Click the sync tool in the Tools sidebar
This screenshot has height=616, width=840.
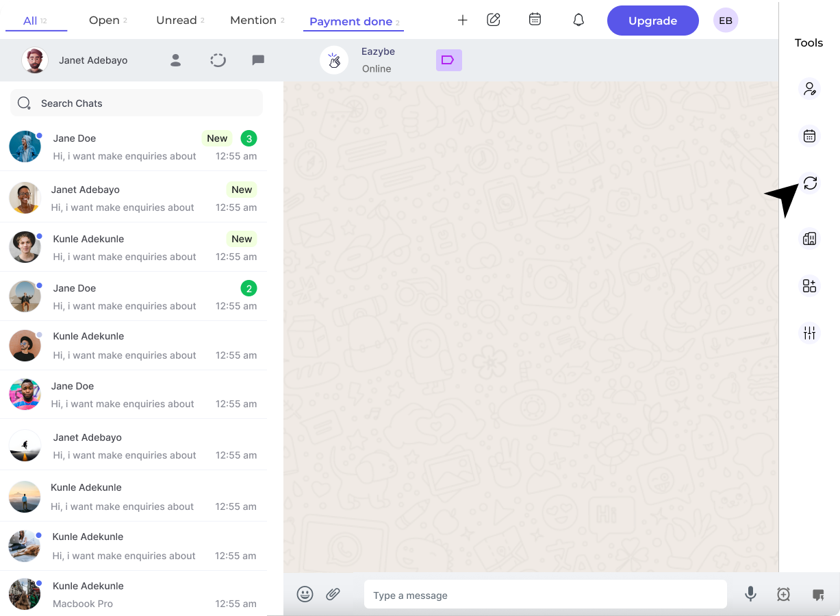pos(809,183)
